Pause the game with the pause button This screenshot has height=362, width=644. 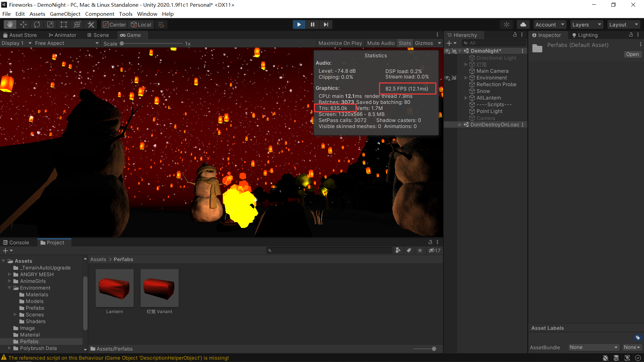[x=312, y=24]
